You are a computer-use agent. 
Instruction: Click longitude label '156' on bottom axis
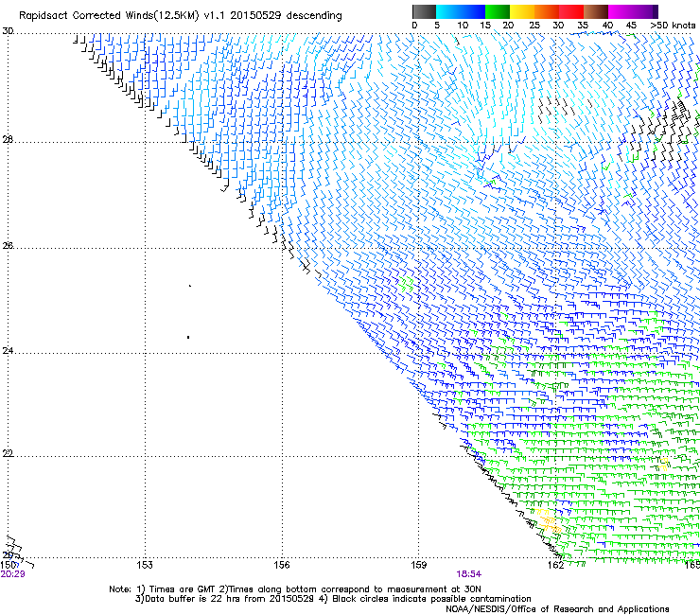[282, 565]
